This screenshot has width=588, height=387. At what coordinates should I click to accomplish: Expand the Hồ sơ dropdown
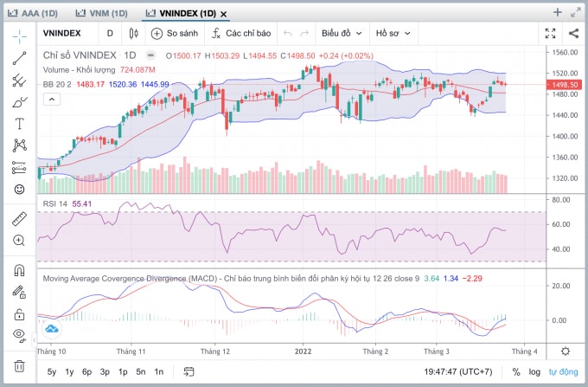coord(393,34)
